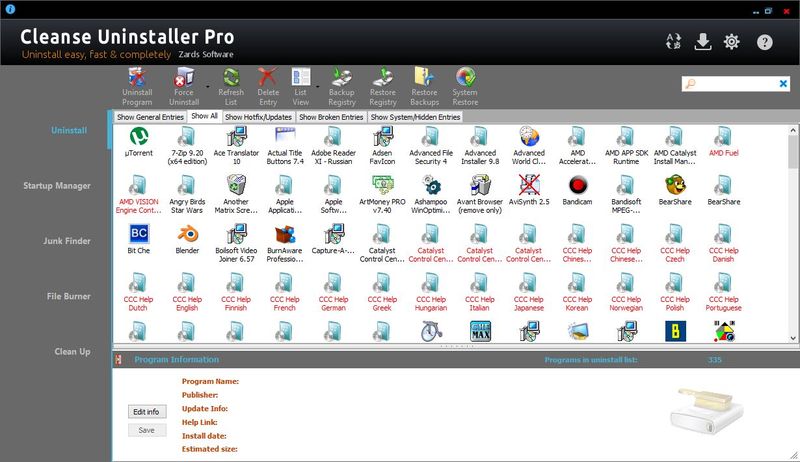Select the 7-Zip 9.20 entry
This screenshot has height=462, width=800.
(187, 146)
